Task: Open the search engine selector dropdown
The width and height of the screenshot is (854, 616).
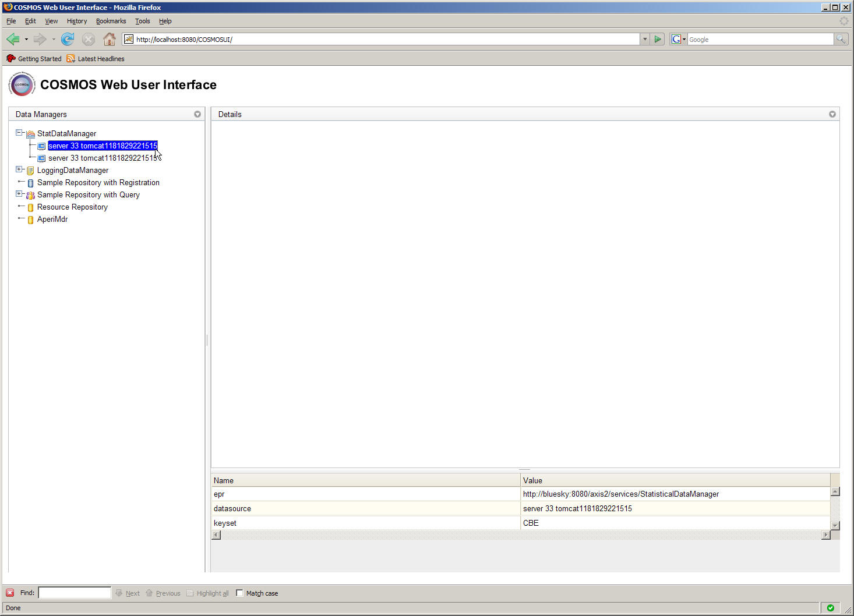Action: tap(684, 39)
